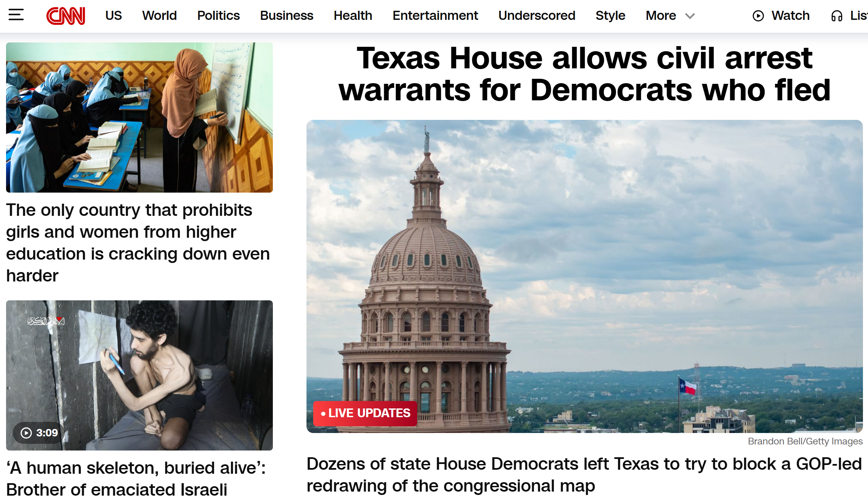868x499 pixels.
Task: Open the higher education crackdown headline
Action: coord(138,243)
